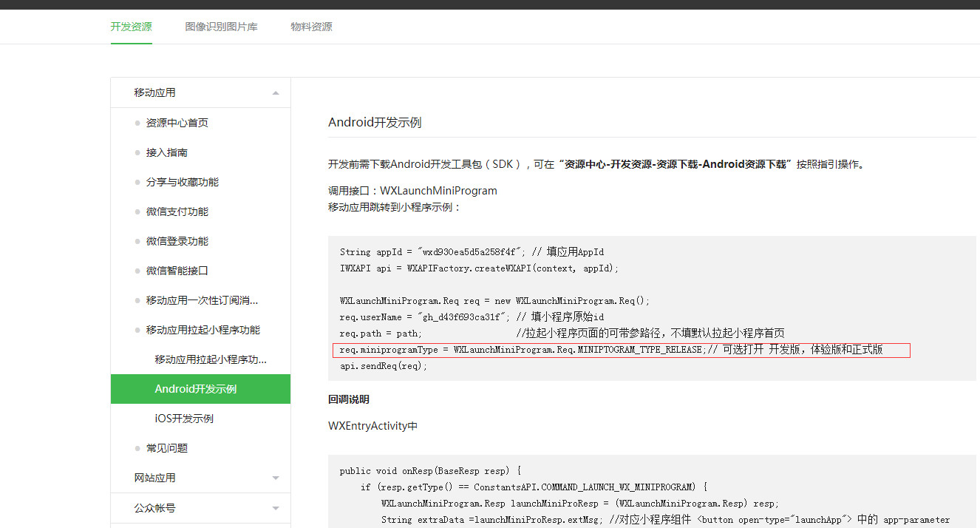Click code line public void onResp(BaseResp resp)

[x=431, y=471]
